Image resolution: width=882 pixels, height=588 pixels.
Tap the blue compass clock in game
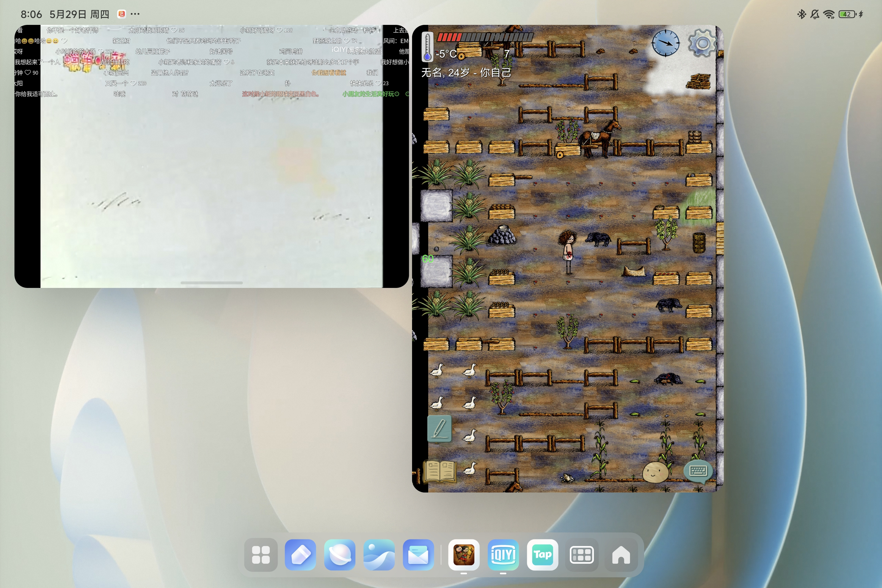pyautogui.click(x=666, y=43)
